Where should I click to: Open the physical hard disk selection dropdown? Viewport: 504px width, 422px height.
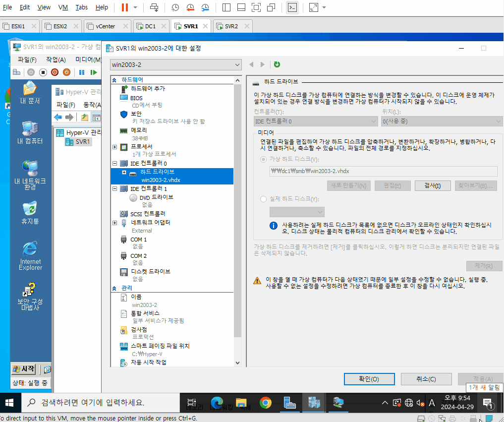click(x=297, y=212)
